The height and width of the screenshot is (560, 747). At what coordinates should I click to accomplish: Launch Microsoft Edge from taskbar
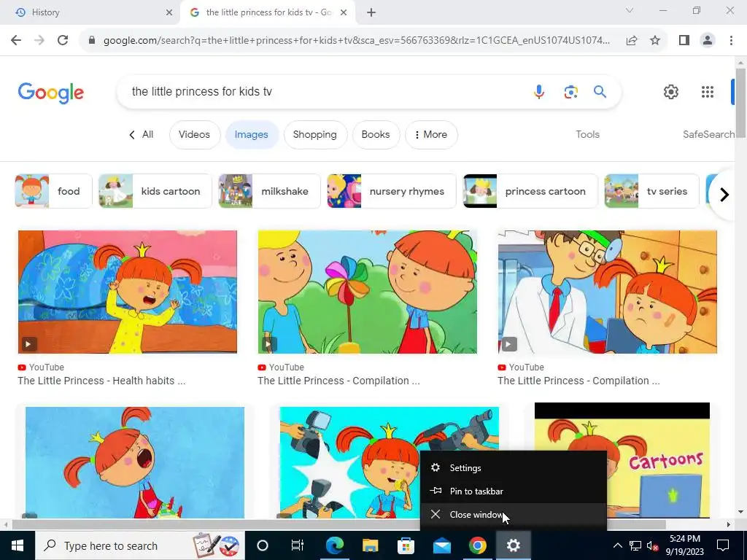coord(334,545)
